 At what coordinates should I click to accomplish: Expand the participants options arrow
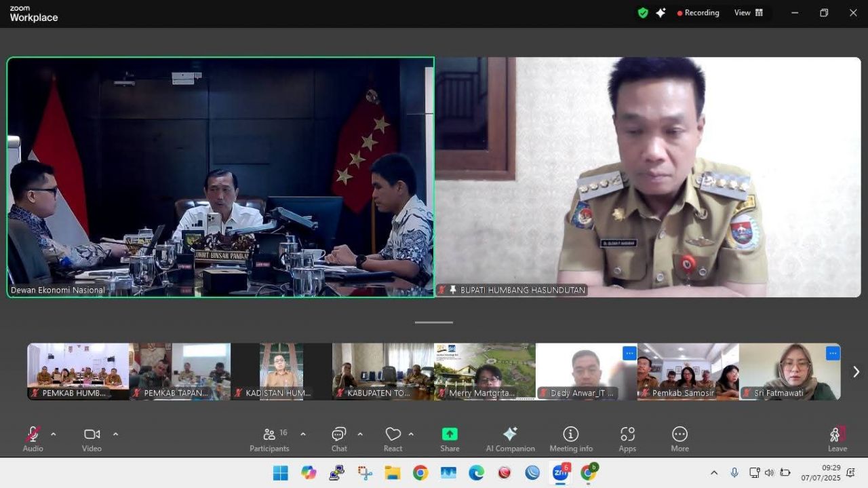tap(303, 434)
